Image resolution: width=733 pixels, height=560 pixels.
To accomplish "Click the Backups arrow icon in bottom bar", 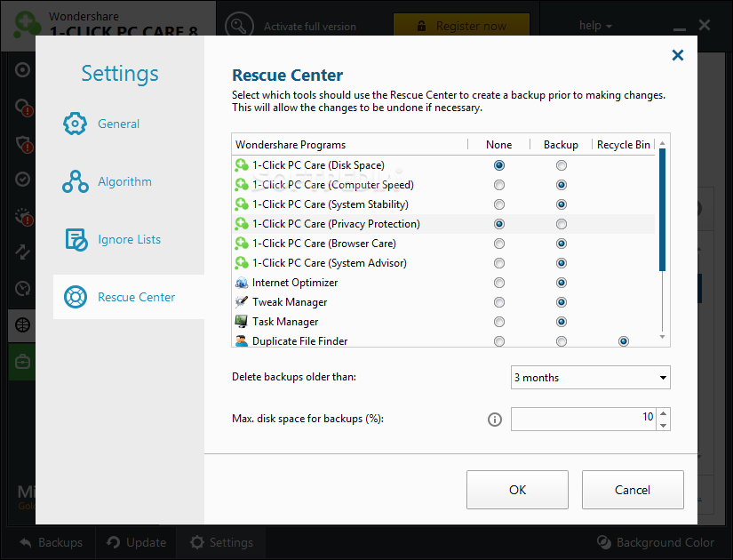I will coord(26,543).
